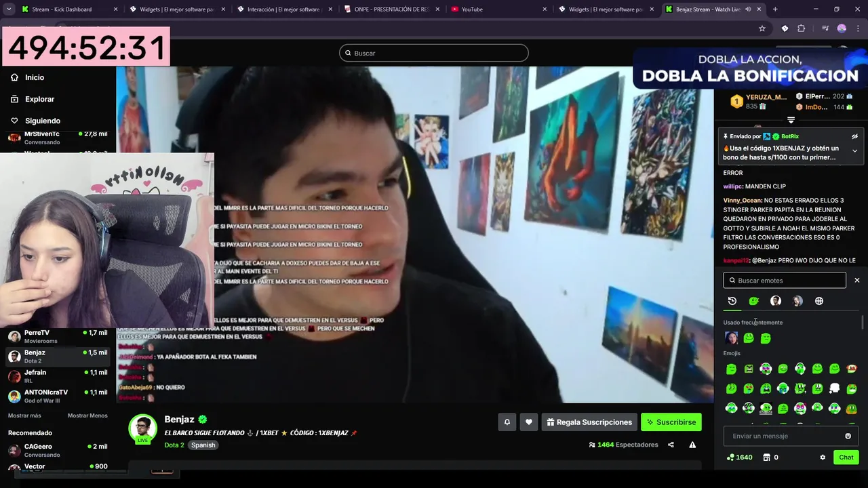Hide the pinned BotRix message
Screen dimensions: 868x488
pyautogui.click(x=854, y=136)
